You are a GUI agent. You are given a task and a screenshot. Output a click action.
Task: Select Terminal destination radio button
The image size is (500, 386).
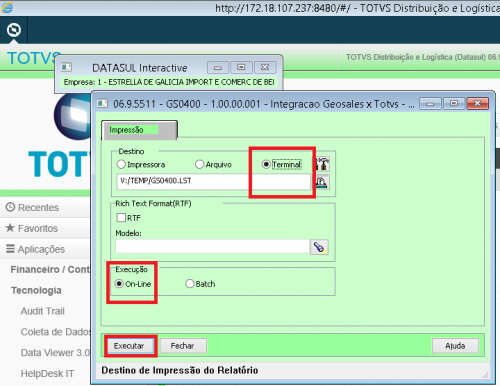pyautogui.click(x=266, y=164)
